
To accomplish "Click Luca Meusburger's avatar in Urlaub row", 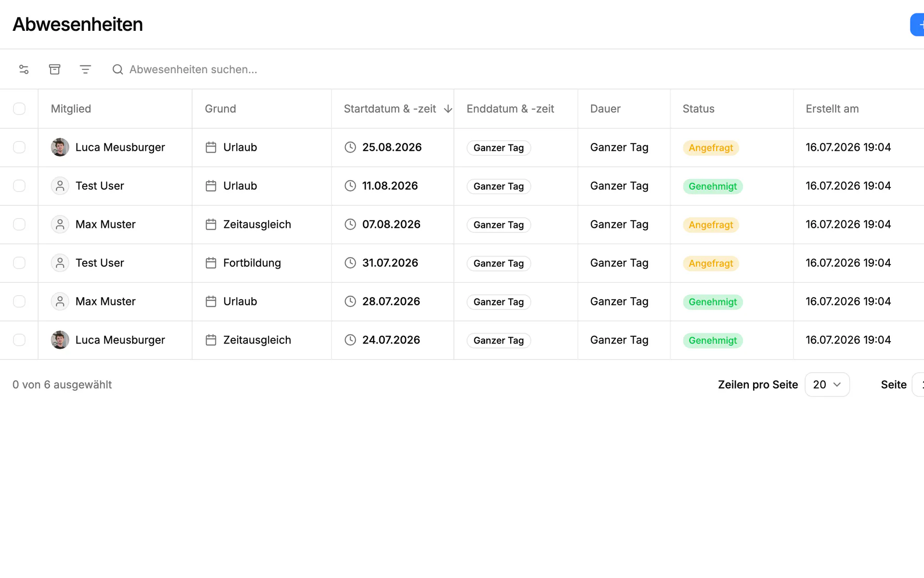I will coord(60,147).
